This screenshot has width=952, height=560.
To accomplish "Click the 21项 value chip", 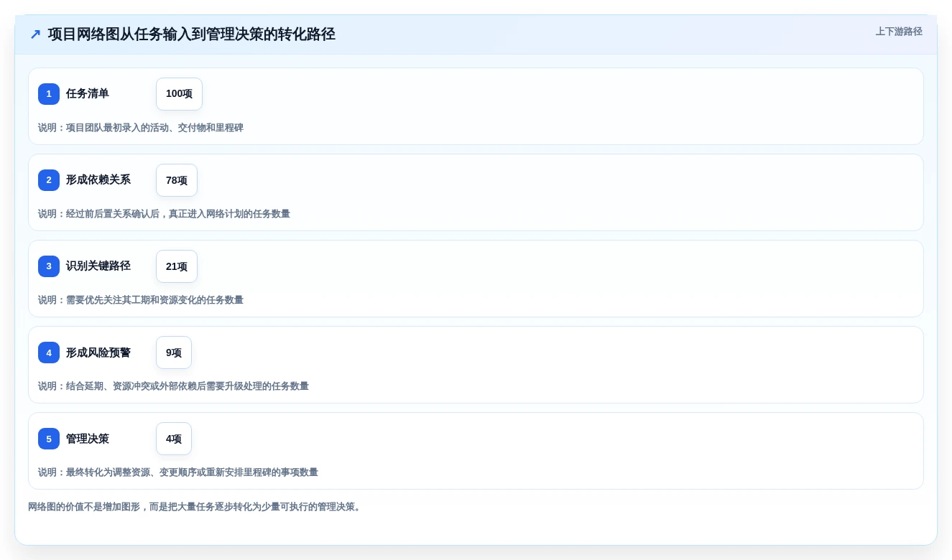I will (x=177, y=266).
